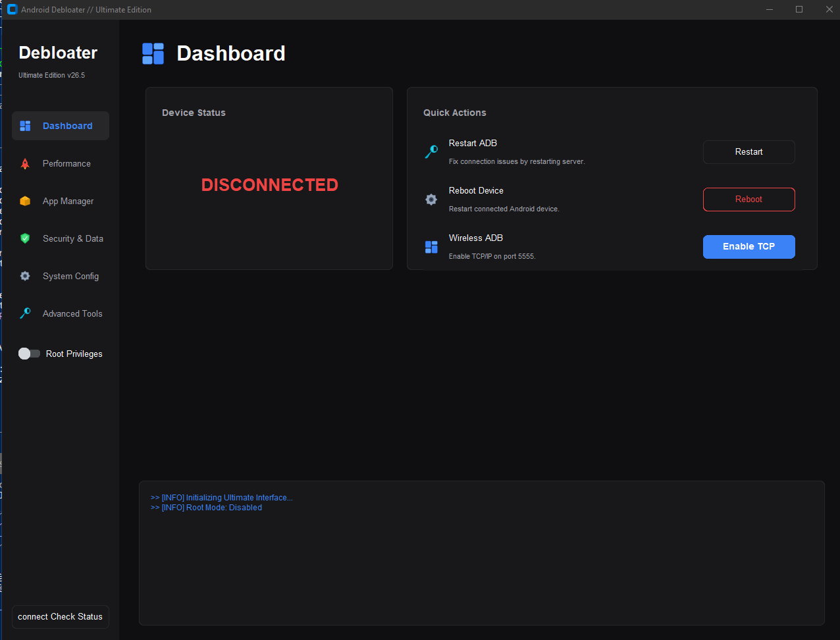Viewport: 840px width, 640px height.
Task: Close the Android Debloater window
Action: coord(829,9)
